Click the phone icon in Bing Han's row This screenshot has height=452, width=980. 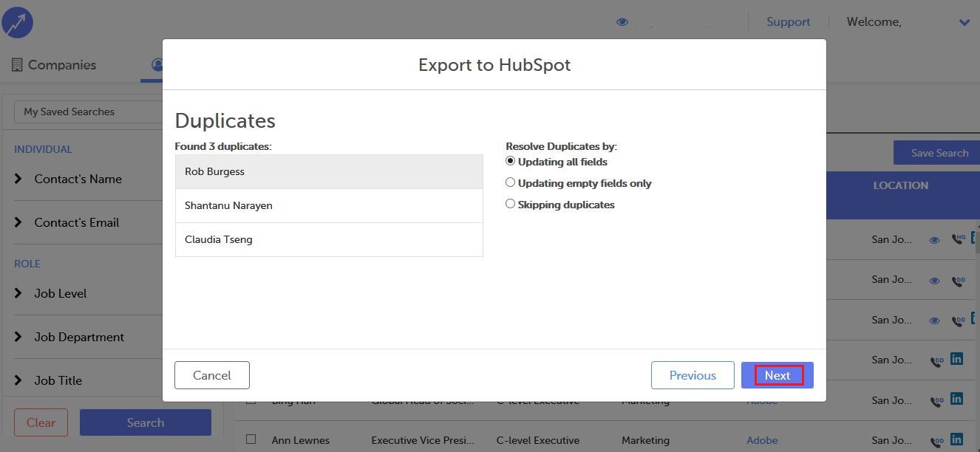pyautogui.click(x=937, y=401)
